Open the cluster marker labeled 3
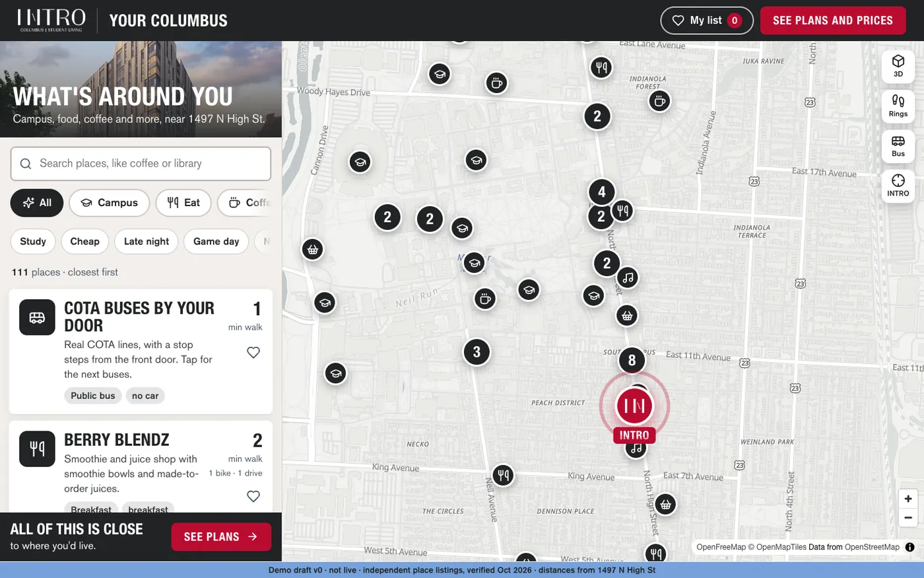The image size is (924, 578). tap(477, 352)
